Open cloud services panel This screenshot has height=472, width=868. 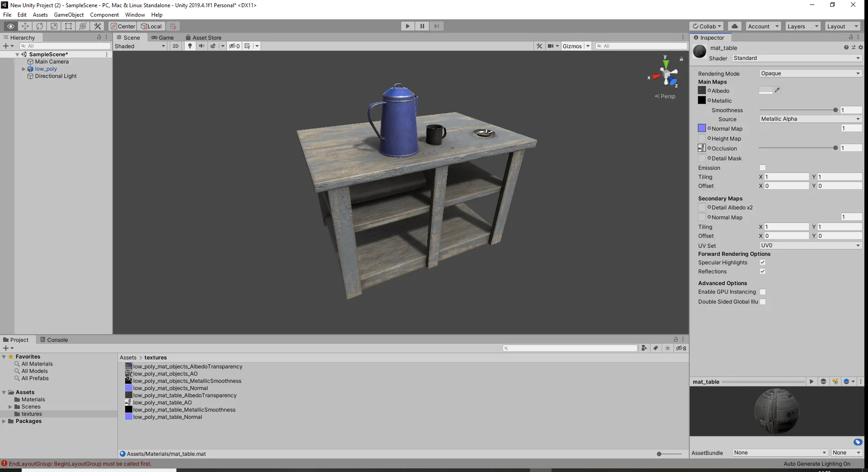point(735,26)
